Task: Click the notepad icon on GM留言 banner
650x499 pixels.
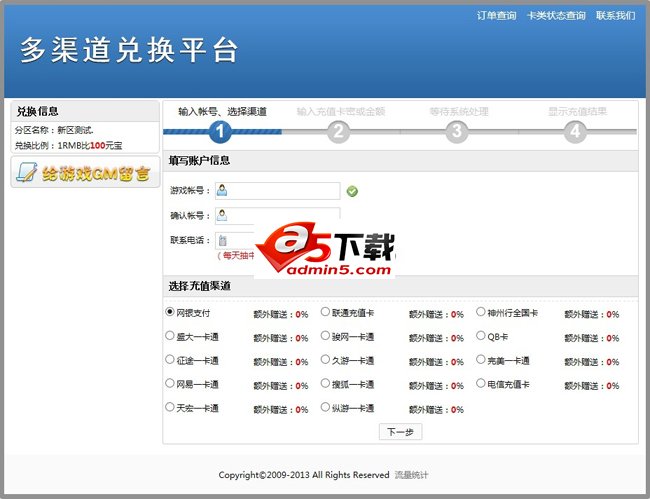Action: click(x=27, y=172)
